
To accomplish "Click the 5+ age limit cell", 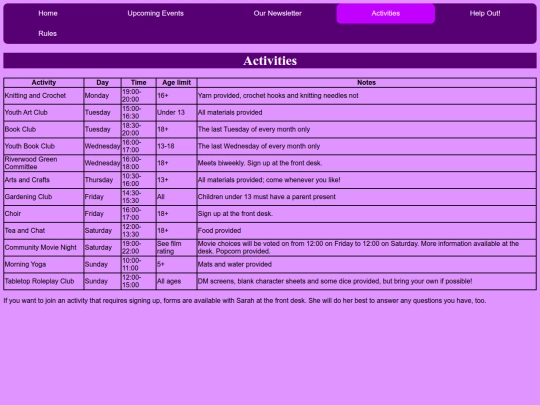I will tap(177, 264).
